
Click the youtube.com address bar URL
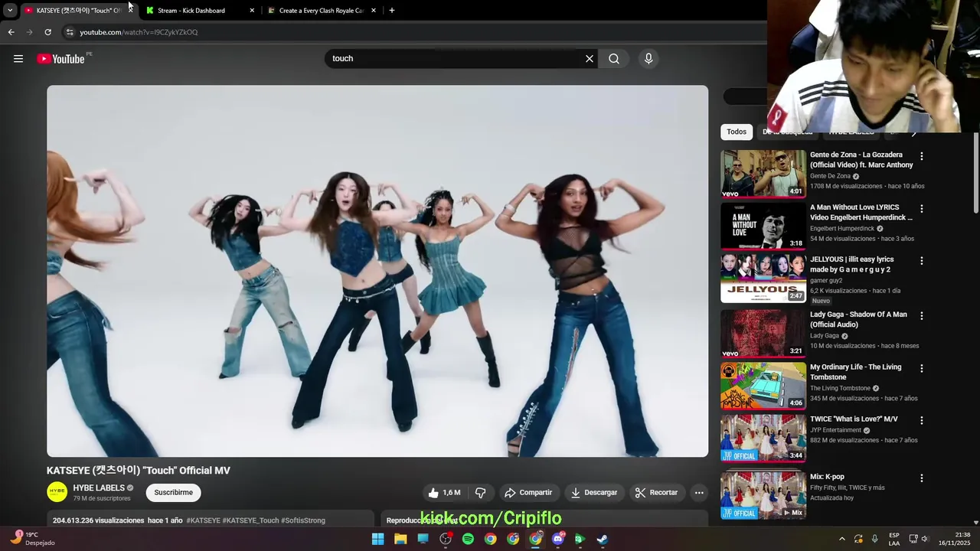[x=139, y=32]
